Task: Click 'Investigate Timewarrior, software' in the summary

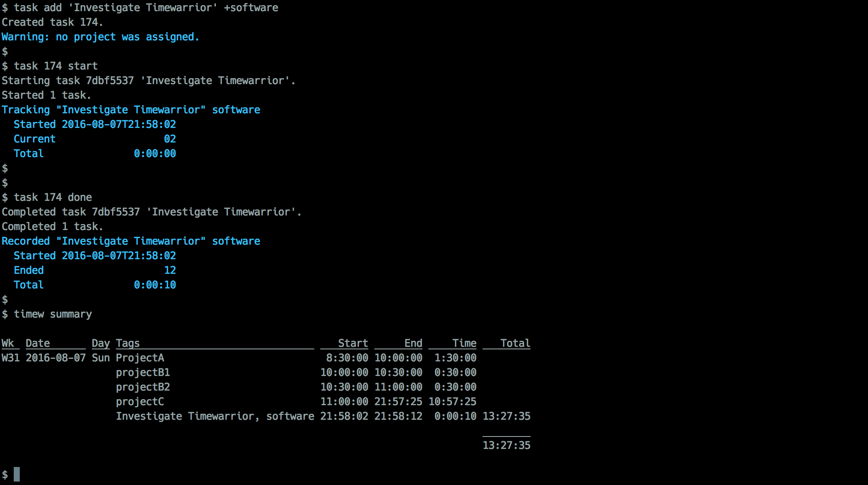Action: pyautogui.click(x=215, y=416)
